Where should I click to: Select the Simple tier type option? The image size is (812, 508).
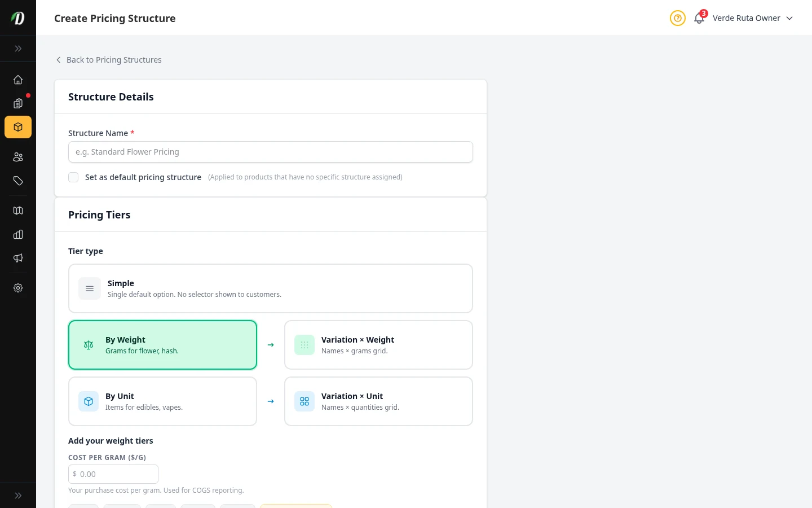[271, 288]
